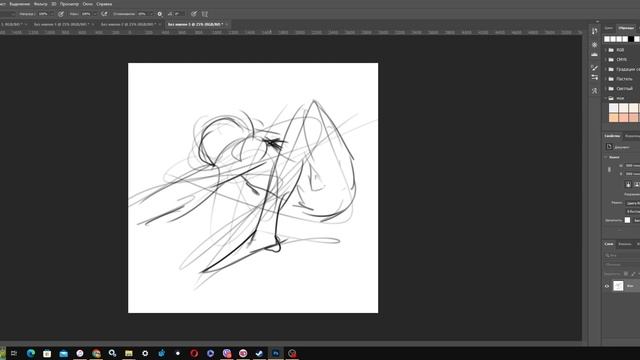Open Steam from the taskbar

click(x=259, y=353)
